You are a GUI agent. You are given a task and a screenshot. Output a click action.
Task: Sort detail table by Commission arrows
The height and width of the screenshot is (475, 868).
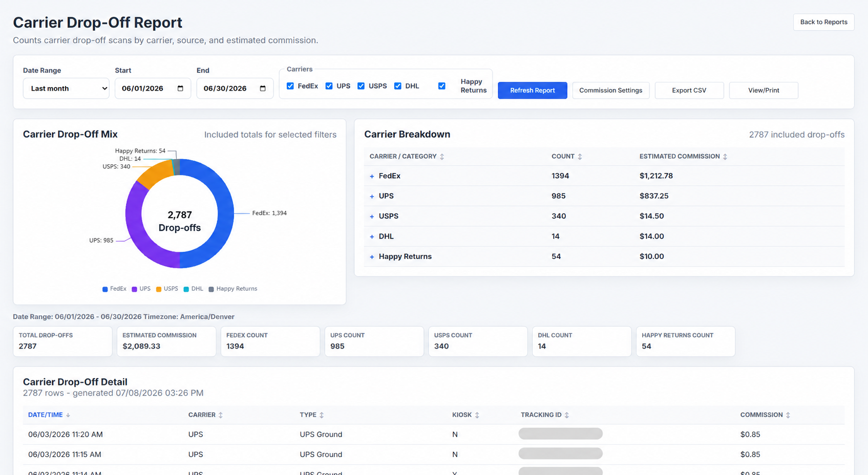pos(788,415)
